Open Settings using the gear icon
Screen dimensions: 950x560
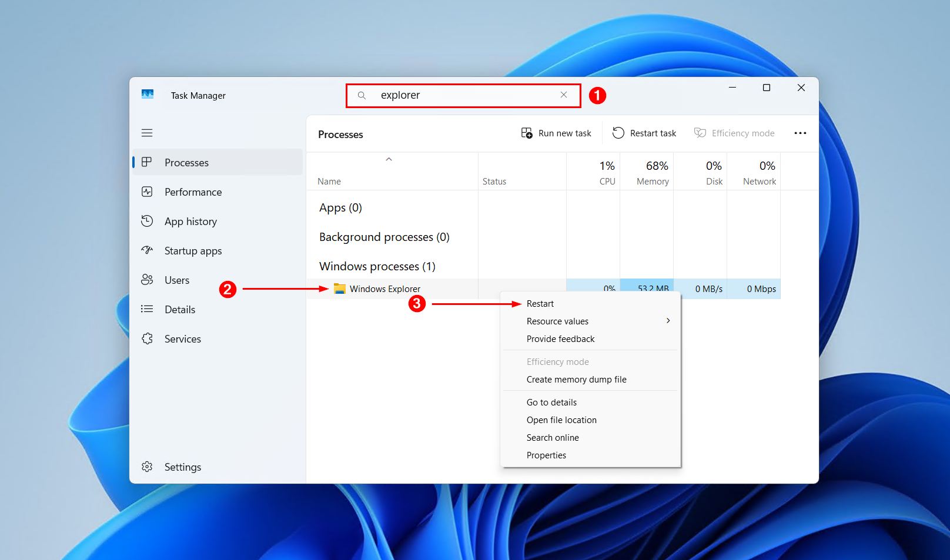(x=147, y=467)
